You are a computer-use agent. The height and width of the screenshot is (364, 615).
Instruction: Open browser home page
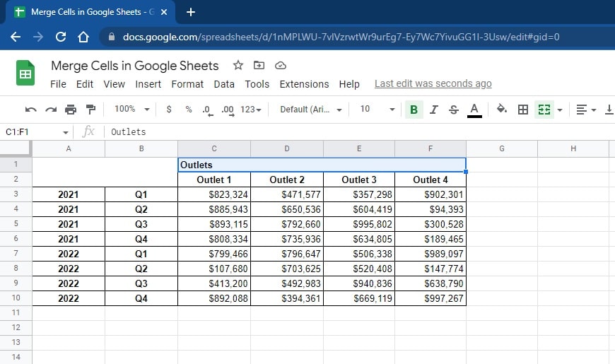click(83, 37)
